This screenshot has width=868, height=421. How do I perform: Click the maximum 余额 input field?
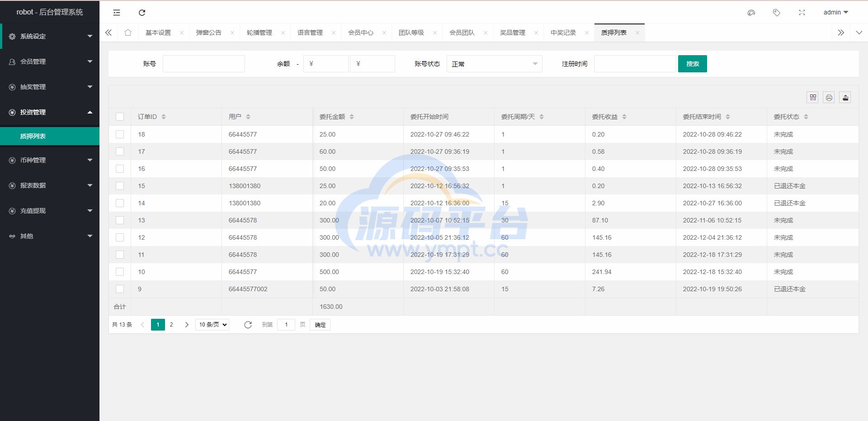click(x=373, y=64)
